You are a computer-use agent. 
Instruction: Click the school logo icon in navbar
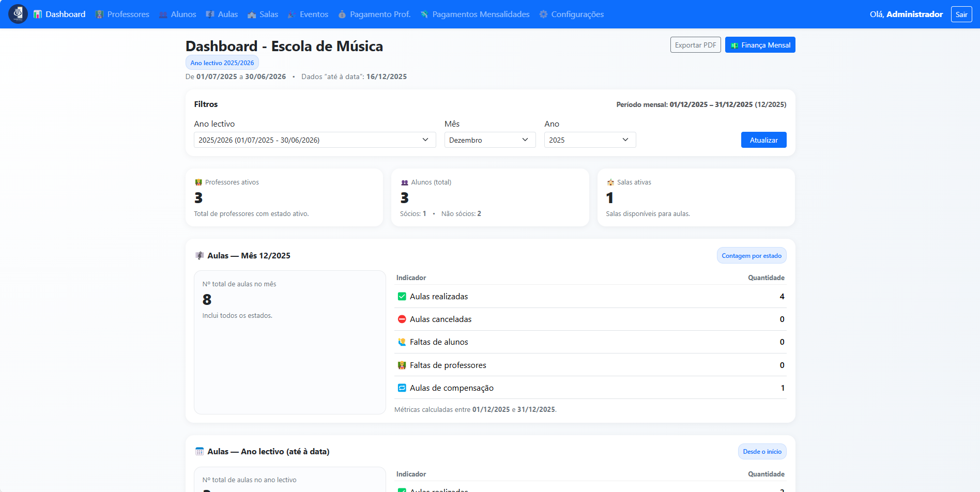[18, 14]
